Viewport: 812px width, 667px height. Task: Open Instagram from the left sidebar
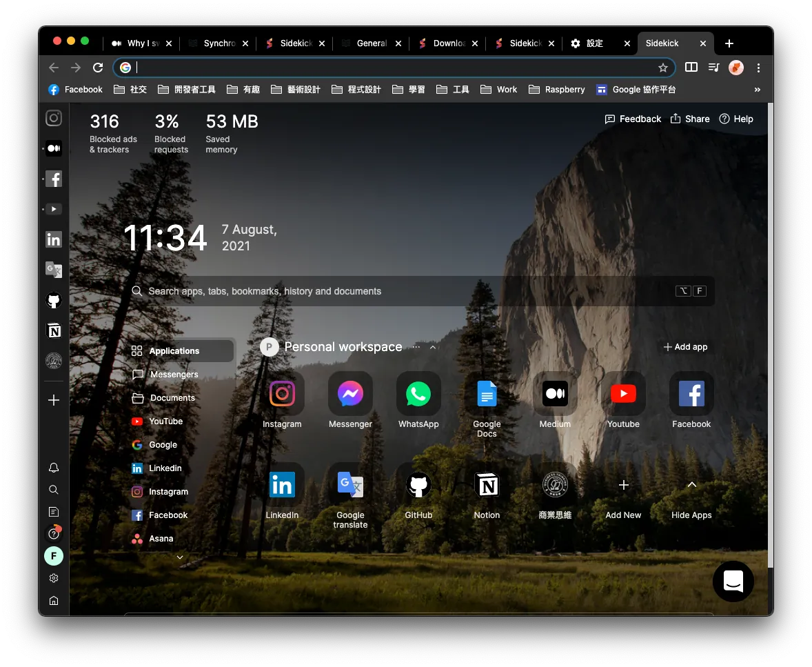click(x=54, y=118)
